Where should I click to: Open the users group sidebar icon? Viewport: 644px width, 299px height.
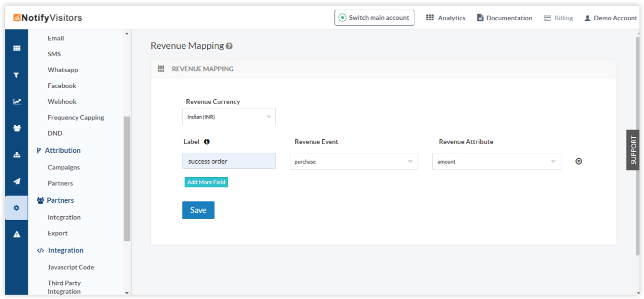coord(17,128)
